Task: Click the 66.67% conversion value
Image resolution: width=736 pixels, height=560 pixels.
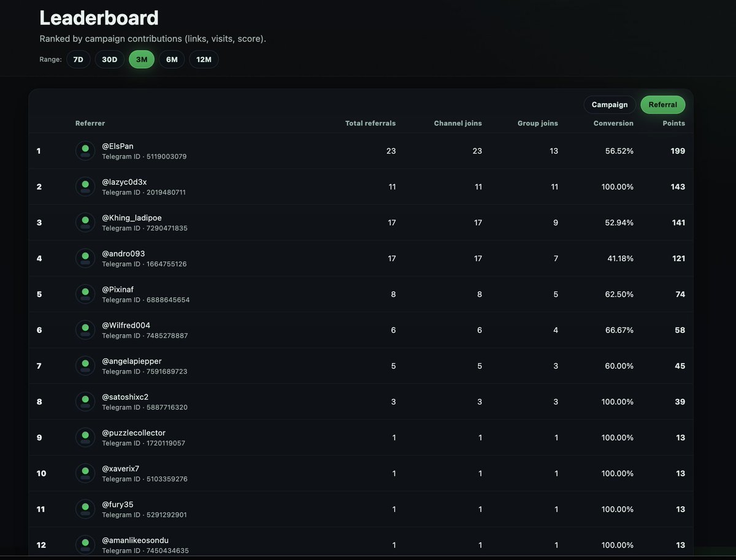Action: click(619, 330)
